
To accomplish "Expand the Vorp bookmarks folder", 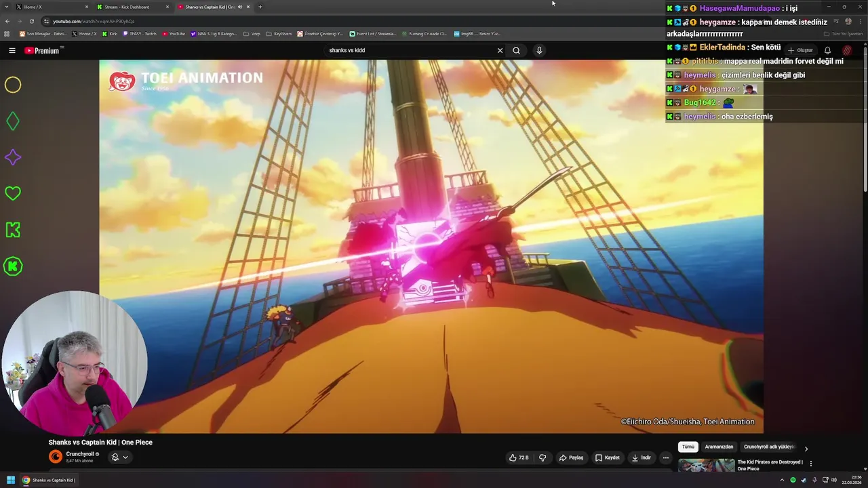I will (x=252, y=33).
